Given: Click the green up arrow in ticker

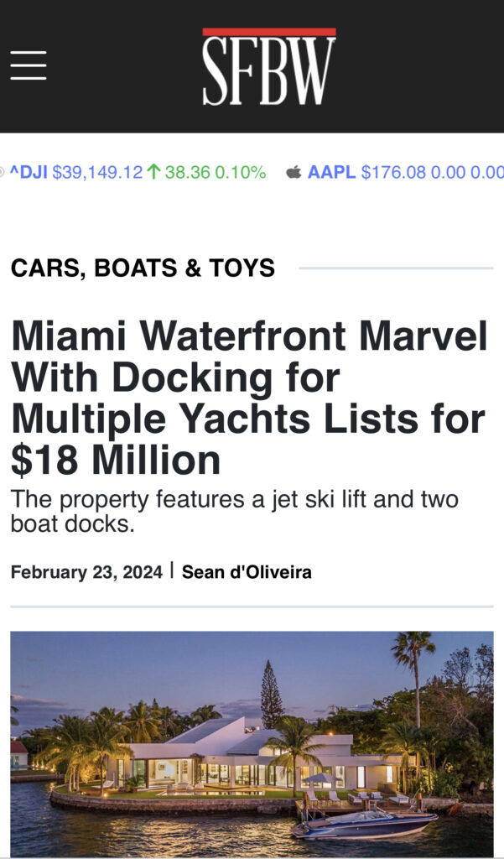Looking at the screenshot, I should pyautogui.click(x=153, y=173).
